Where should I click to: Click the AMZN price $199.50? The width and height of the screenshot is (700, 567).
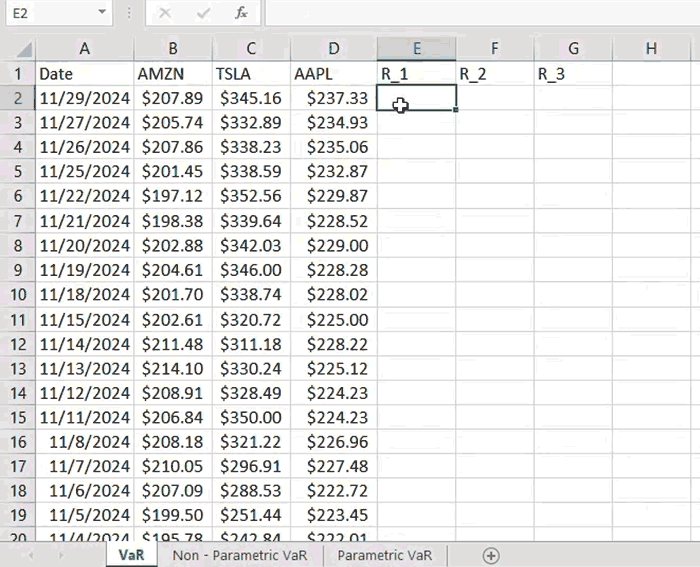point(173,515)
